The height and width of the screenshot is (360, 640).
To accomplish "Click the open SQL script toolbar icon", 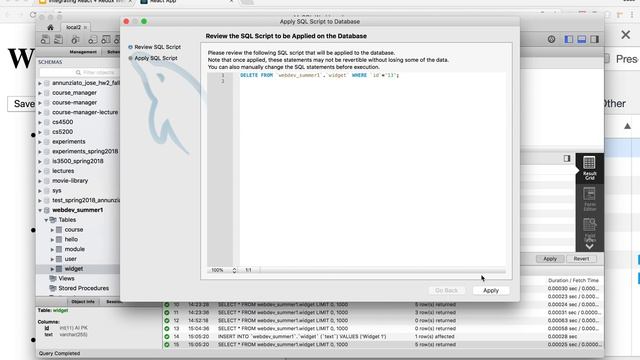I will tap(59, 39).
